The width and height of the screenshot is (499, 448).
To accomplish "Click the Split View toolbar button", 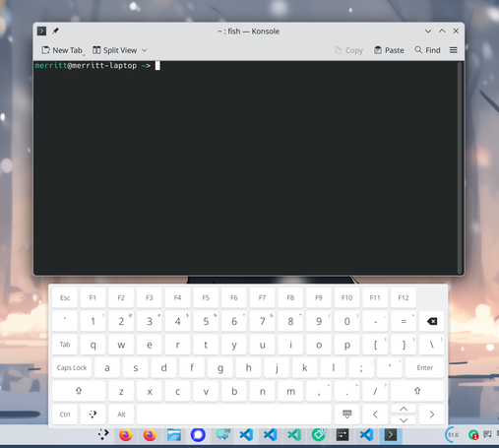I will click(115, 50).
